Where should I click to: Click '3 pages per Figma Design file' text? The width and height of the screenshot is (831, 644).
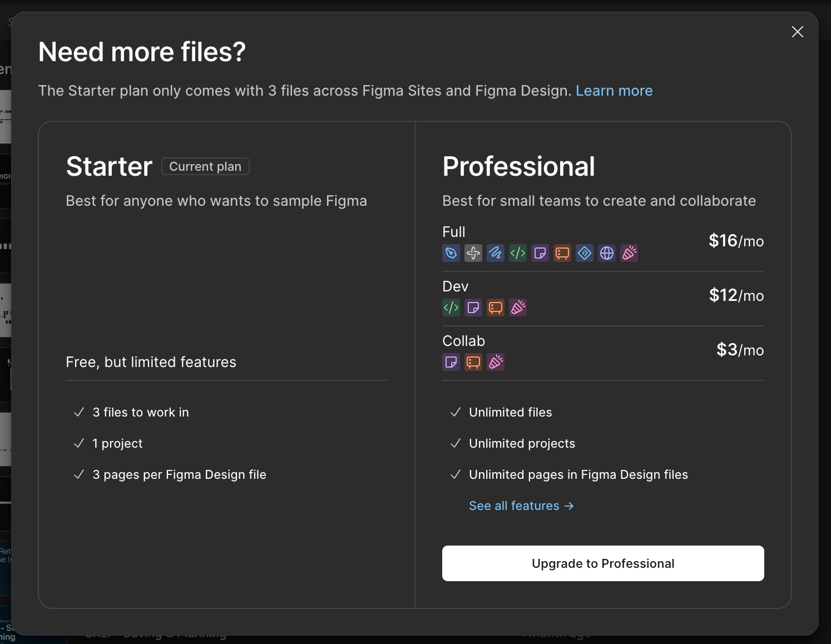(x=180, y=474)
